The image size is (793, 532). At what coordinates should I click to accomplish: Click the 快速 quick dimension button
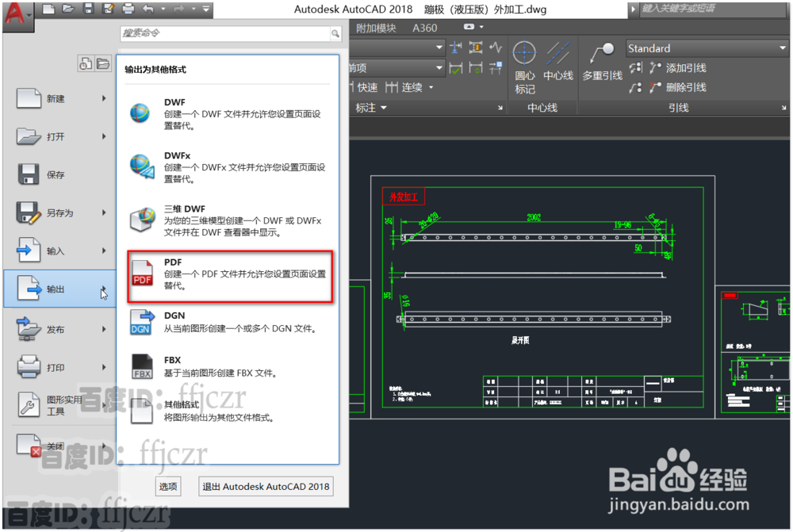pyautogui.click(x=363, y=87)
